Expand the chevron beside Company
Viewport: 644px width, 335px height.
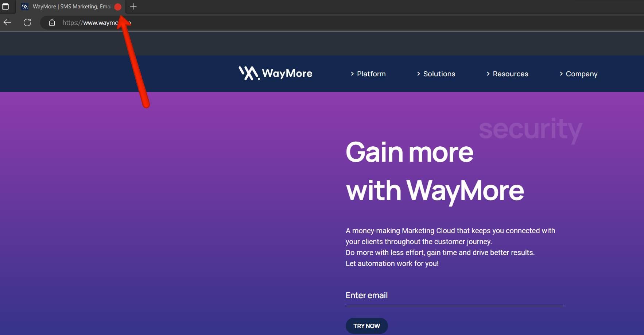561,74
